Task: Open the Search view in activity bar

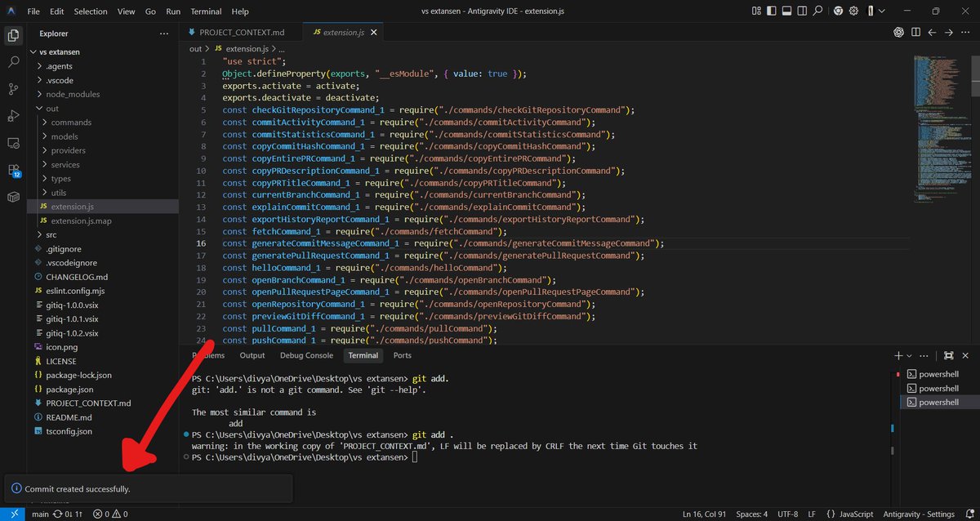Action: click(x=13, y=62)
